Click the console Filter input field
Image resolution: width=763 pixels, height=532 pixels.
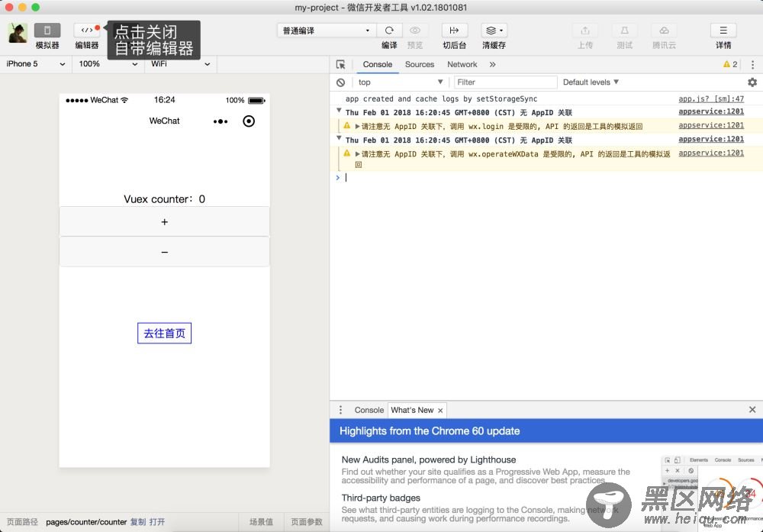505,82
